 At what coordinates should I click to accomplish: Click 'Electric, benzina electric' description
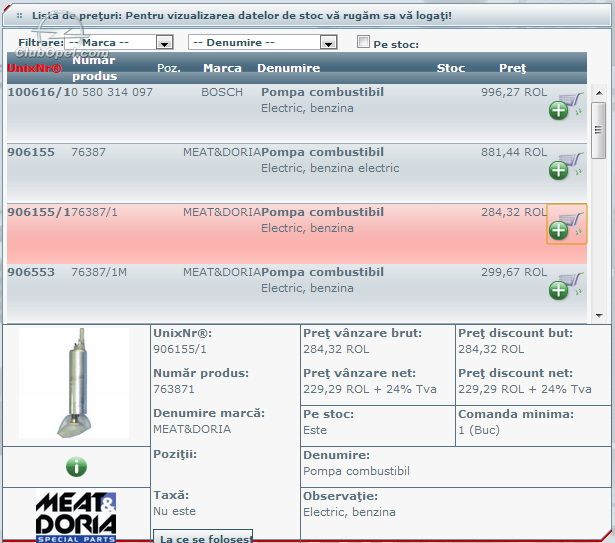(x=330, y=168)
